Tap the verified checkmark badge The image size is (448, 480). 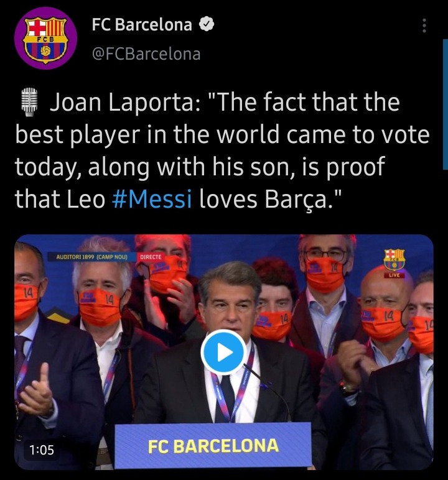pyautogui.click(x=207, y=24)
